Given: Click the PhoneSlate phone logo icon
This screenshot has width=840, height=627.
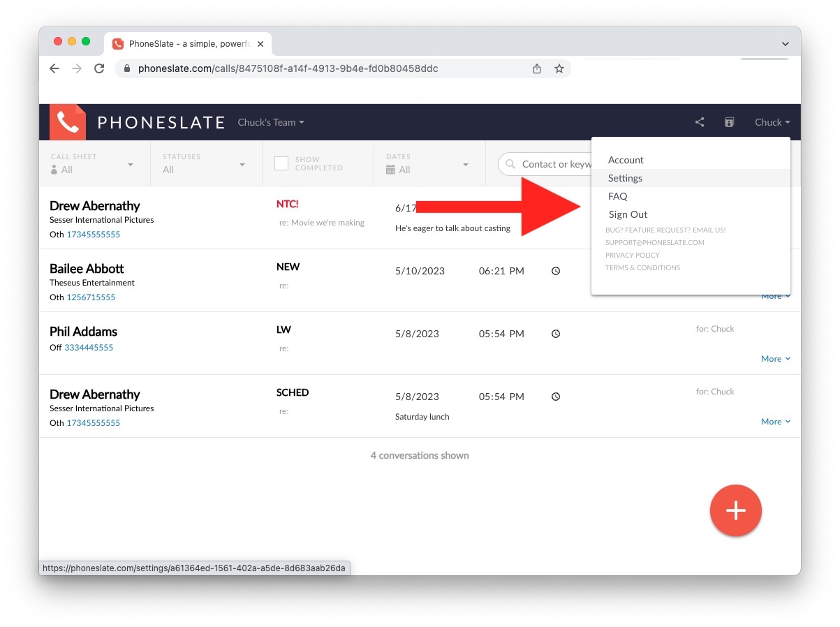Looking at the screenshot, I should click(68, 122).
